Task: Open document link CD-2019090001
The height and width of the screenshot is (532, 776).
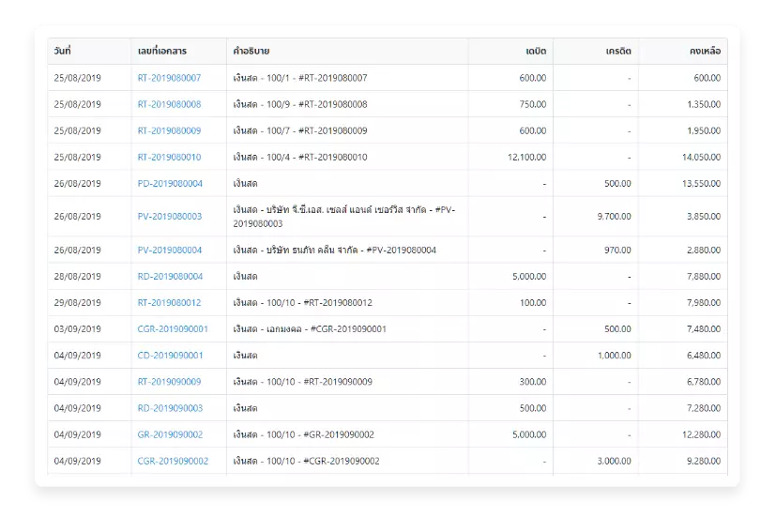Action: 170,356
